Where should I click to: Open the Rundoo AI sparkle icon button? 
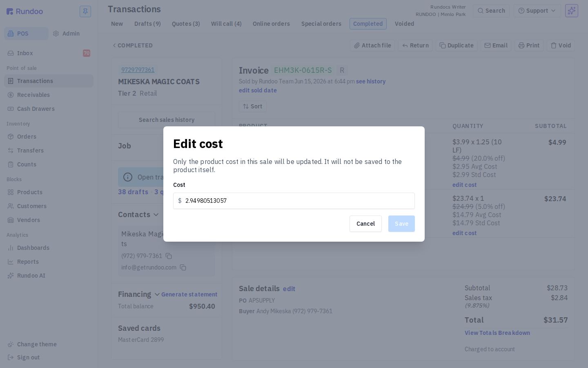(x=571, y=11)
